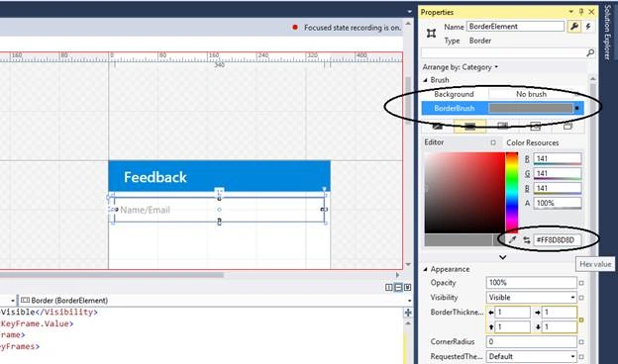Screen dimensions: 618x364
Task: Collapse the Brush category
Action: pyautogui.click(x=425, y=80)
